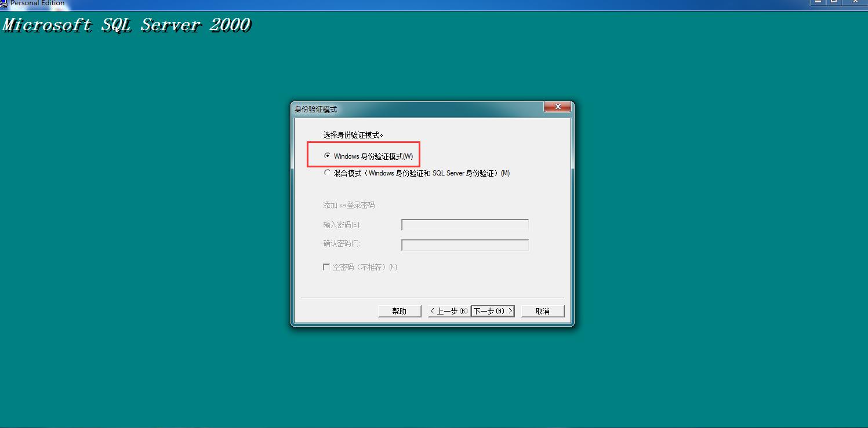Cancel the wizard with 取消
The height and width of the screenshot is (428, 868).
click(542, 310)
